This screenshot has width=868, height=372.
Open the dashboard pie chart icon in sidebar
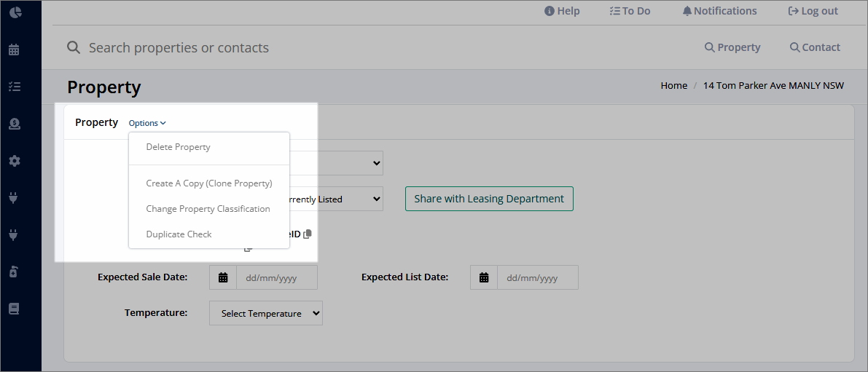(x=15, y=12)
